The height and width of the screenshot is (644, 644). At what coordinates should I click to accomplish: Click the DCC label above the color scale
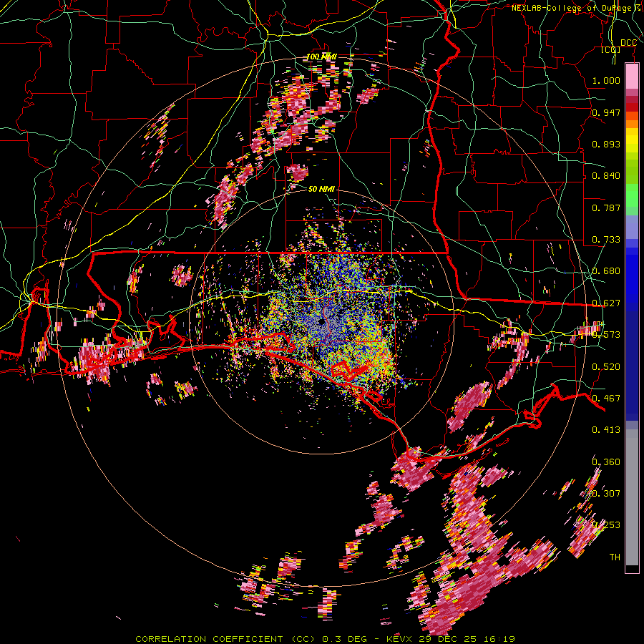628,43
